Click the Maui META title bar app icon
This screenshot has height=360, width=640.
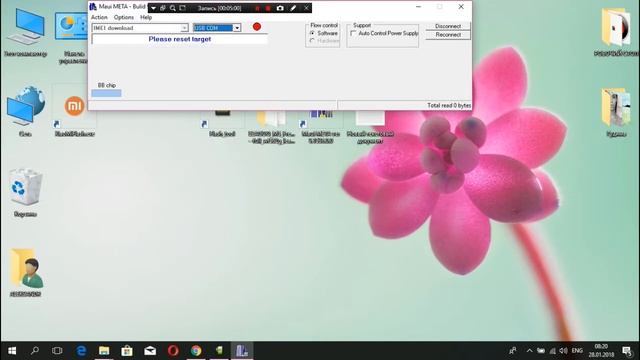93,7
